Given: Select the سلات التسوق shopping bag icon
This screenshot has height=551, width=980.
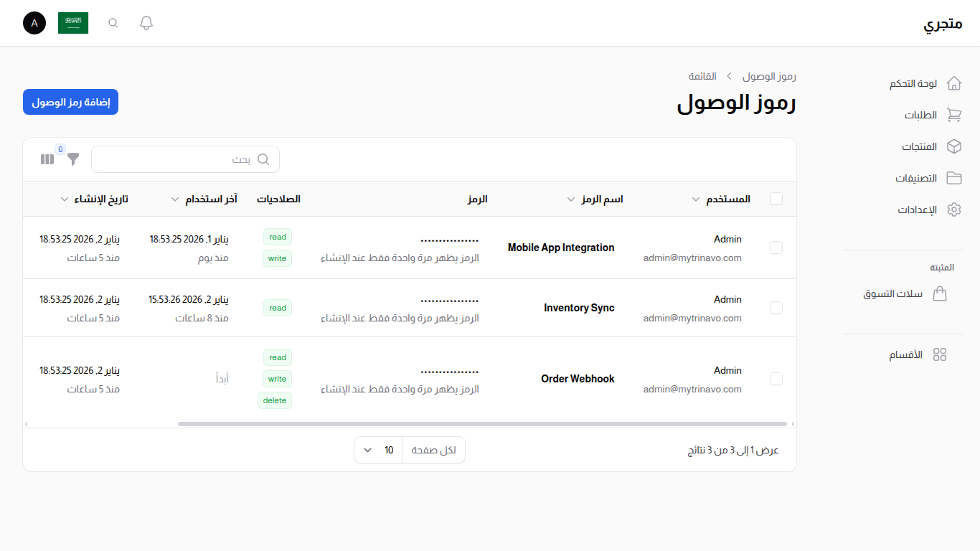Looking at the screenshot, I should pos(940,293).
